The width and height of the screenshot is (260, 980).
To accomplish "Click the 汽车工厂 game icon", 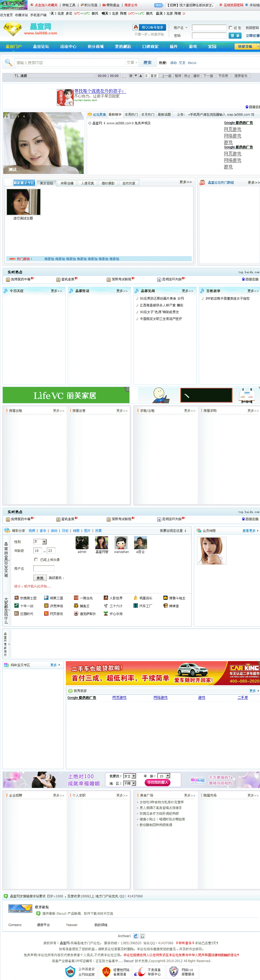I will (136, 605).
